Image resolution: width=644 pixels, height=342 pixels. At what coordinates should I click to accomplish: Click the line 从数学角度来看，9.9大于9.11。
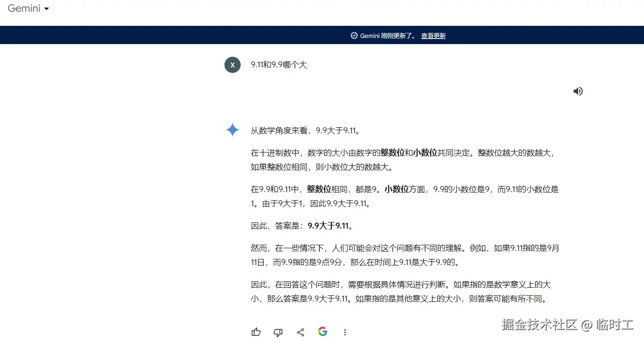coord(307,131)
